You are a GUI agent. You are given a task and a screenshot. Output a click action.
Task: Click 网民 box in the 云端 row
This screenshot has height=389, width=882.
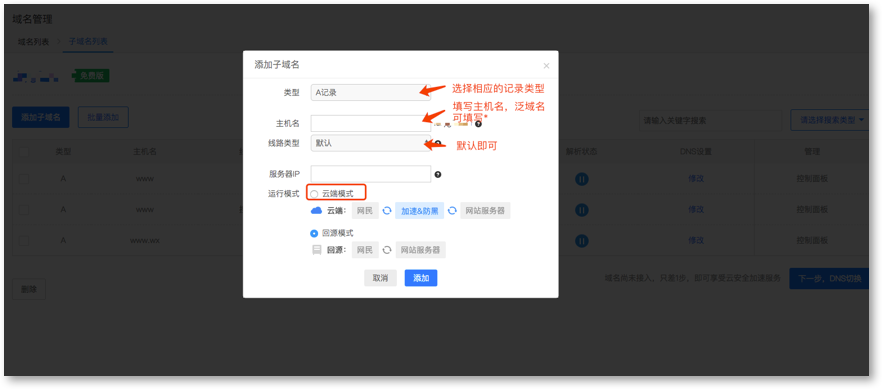click(x=365, y=211)
